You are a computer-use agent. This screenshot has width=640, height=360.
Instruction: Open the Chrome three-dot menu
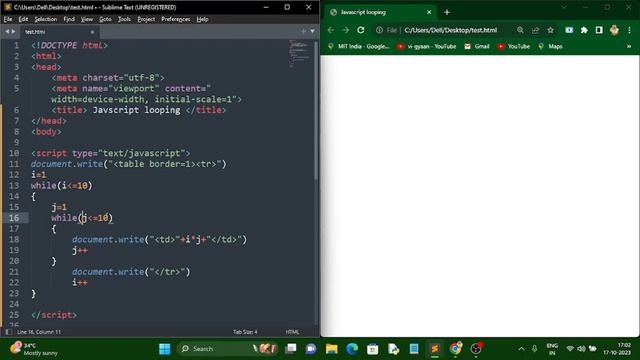tap(629, 30)
